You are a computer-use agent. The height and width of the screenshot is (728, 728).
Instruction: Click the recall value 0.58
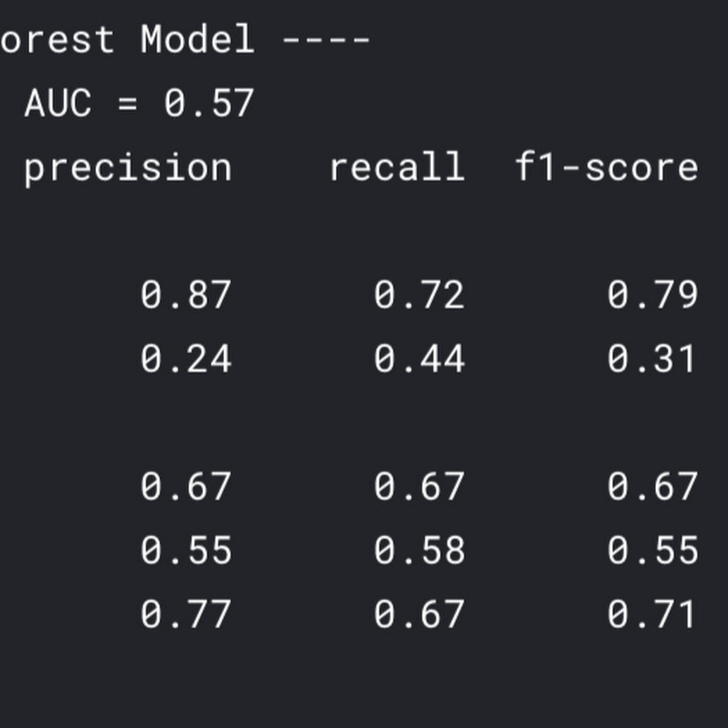(x=419, y=550)
